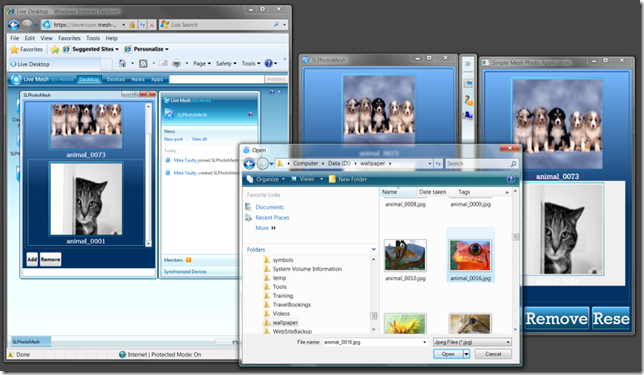Follow the New post link in Live Mesh
Image resolution: width=644 pixels, height=375 pixels.
[x=173, y=139]
